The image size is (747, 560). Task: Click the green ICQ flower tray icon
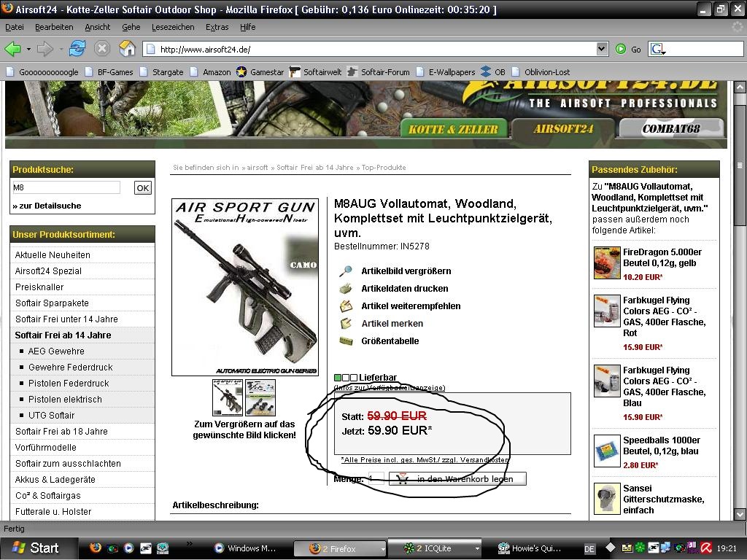[640, 548]
